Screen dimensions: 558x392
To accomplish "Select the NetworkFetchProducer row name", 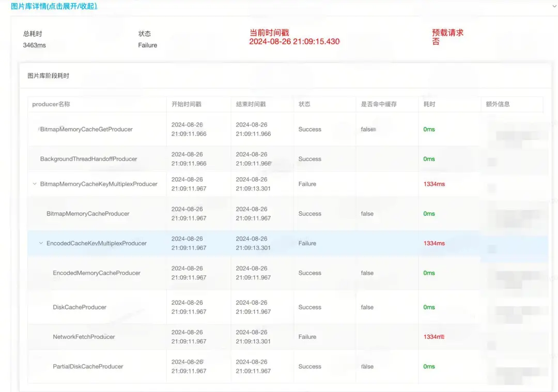I will [x=84, y=337].
